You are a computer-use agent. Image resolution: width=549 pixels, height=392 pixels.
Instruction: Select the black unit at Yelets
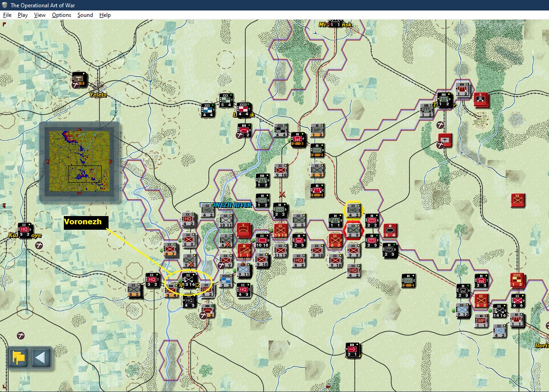pyautogui.click(x=79, y=79)
